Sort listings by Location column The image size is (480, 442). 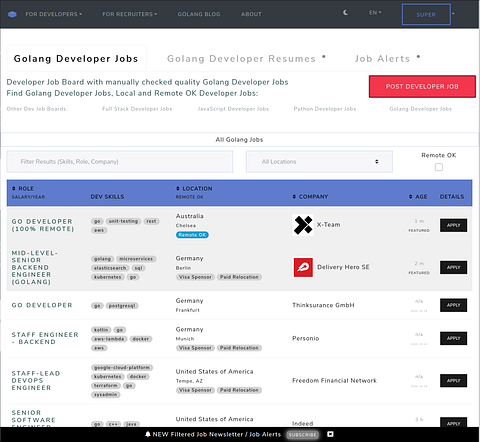point(194,189)
